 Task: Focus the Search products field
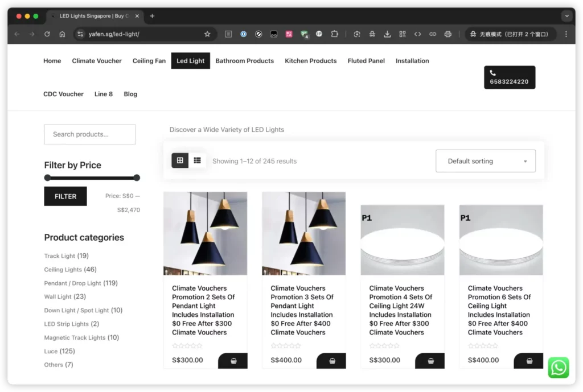pos(89,134)
